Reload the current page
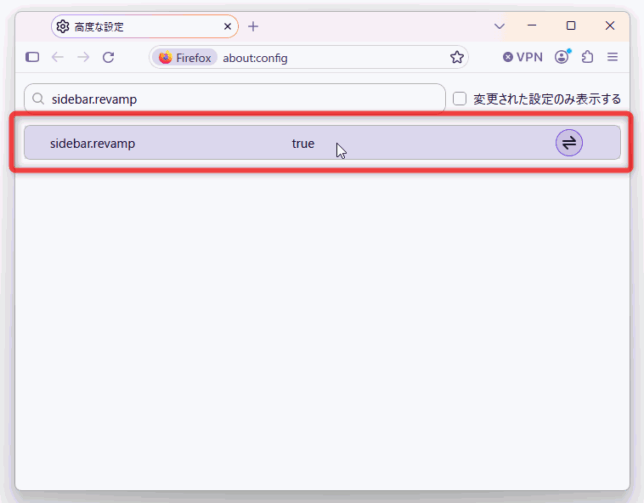Screen dimensions: 644x503 [108, 57]
